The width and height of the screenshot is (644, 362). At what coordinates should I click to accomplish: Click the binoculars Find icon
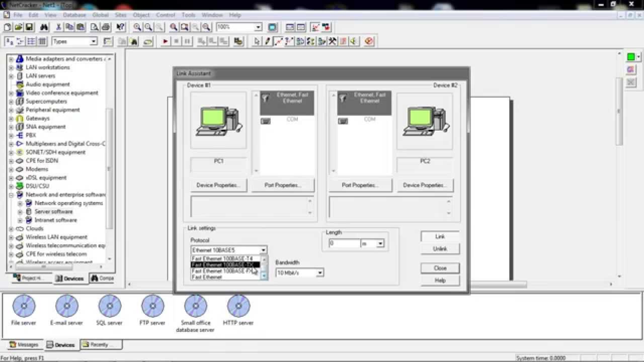pyautogui.click(x=44, y=27)
